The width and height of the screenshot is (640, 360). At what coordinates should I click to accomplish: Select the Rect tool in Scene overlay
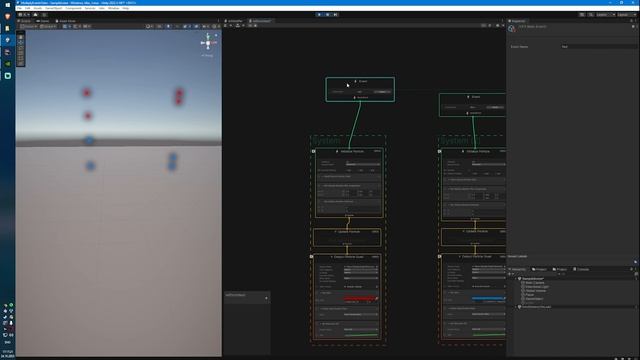click(21, 58)
